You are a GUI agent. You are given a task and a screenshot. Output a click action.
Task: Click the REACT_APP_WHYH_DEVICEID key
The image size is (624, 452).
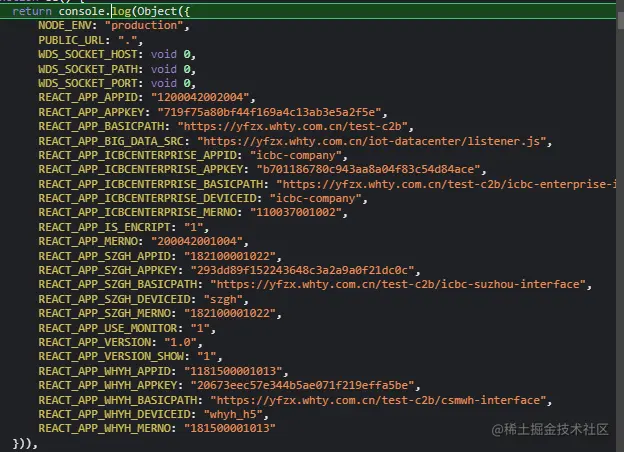[x=114, y=414]
